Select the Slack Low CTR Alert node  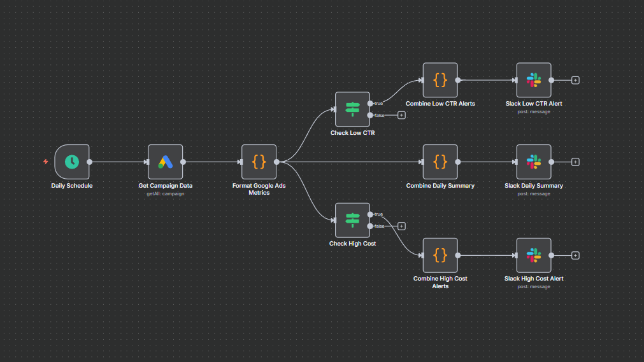coord(533,80)
